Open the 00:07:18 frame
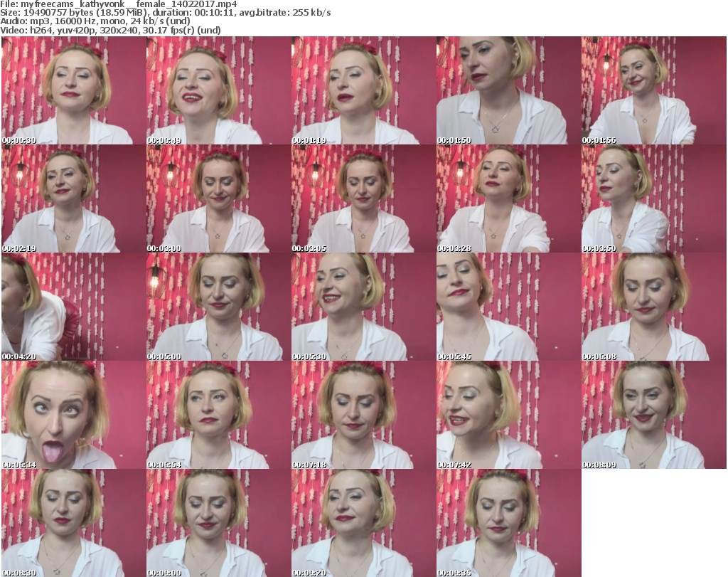 click(x=363, y=415)
